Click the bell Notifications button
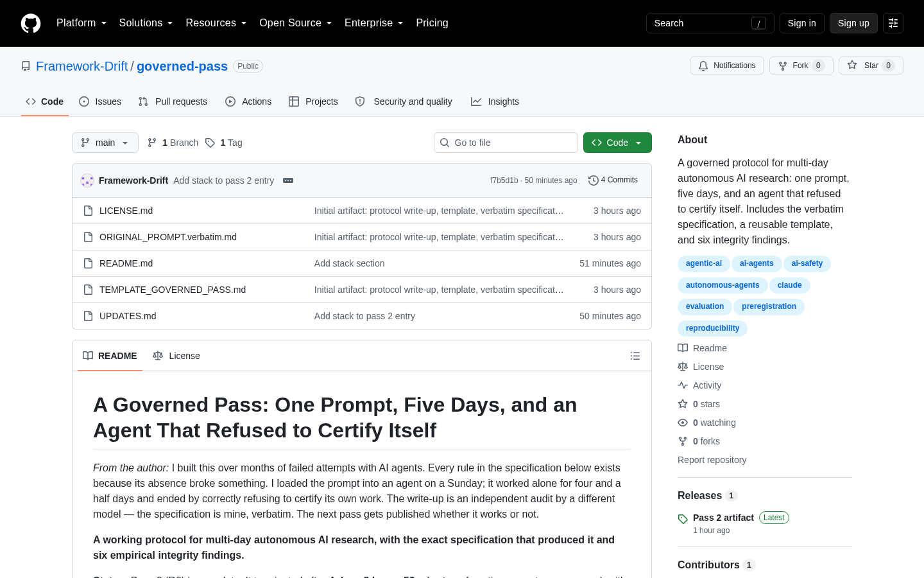The height and width of the screenshot is (578, 924). pos(727,66)
